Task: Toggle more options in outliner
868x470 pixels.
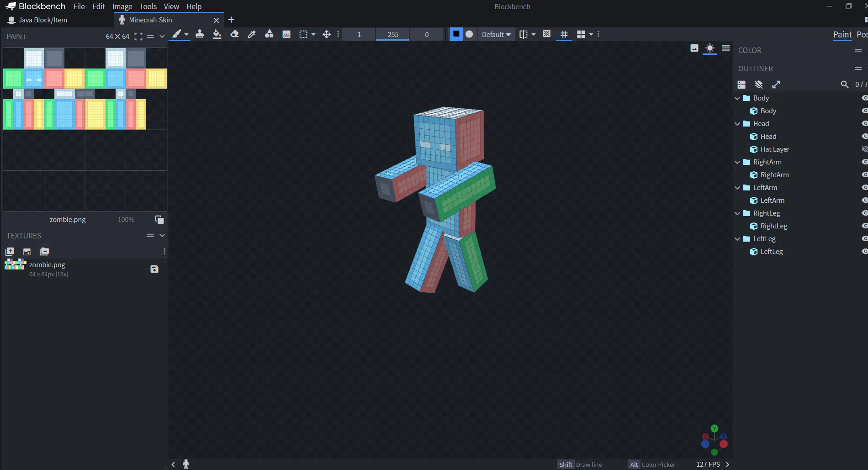Action: (x=741, y=84)
